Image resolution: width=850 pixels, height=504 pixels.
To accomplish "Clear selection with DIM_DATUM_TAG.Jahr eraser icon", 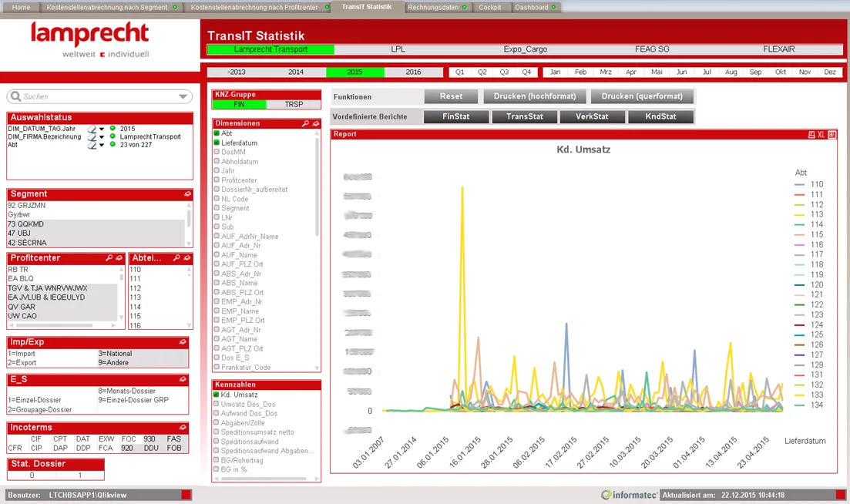I will (x=92, y=129).
